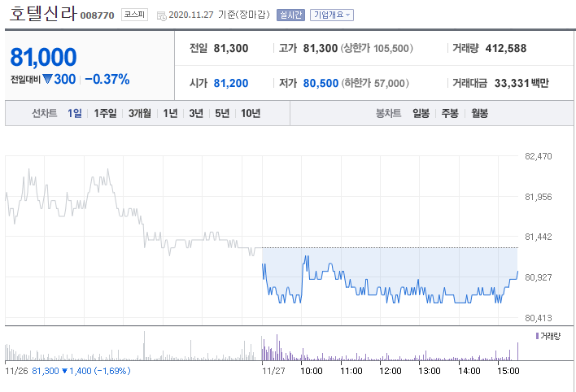Switch to 월봉 candle chart
The width and height of the screenshot is (576, 392).
[479, 113]
